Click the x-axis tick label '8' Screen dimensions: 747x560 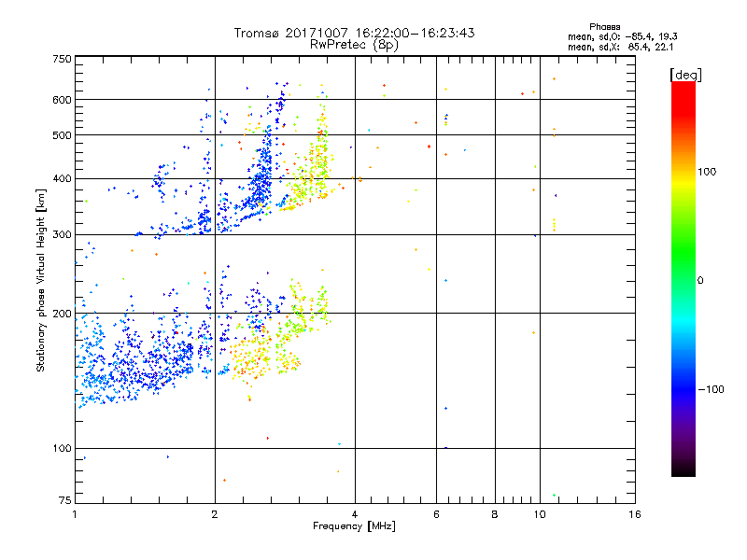click(495, 514)
